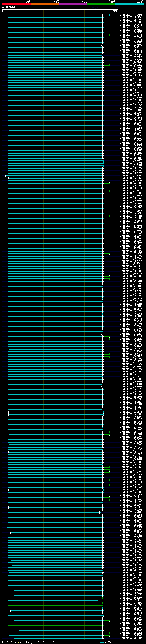The width and height of the screenshot is (146, 644).
Task: Select the UniRef100_C0H734 label
Action: pos(131,319)
